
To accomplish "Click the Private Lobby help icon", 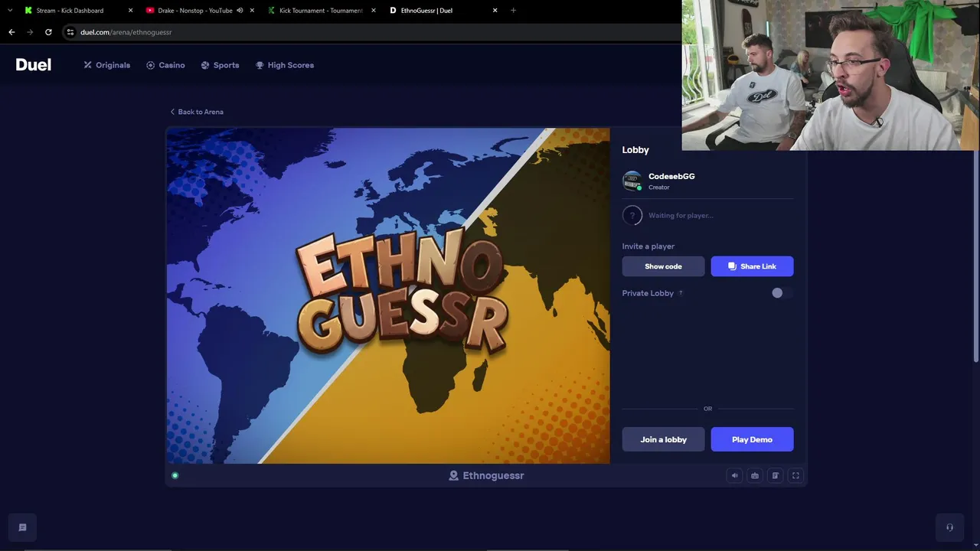I will pos(681,293).
